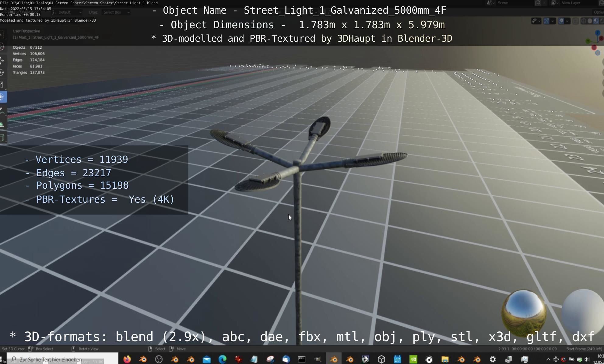The height and width of the screenshot is (364, 604).
Task: Click 'Set 3D Cursor' hint in status bar
Action: pos(13,349)
